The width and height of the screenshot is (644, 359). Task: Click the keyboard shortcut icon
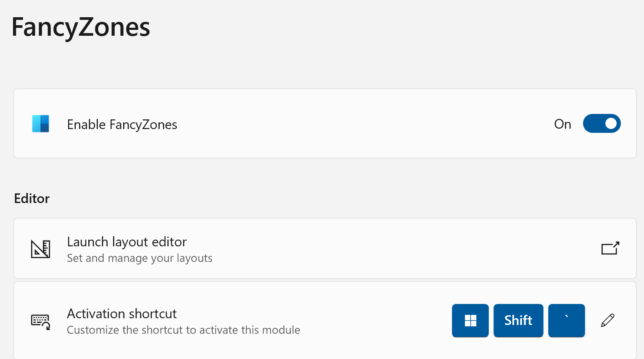41,322
